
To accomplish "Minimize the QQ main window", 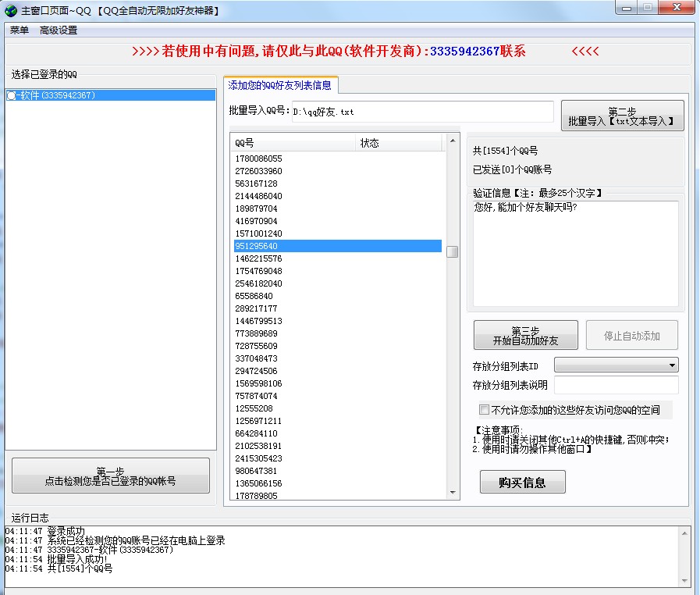I will pyautogui.click(x=627, y=7).
